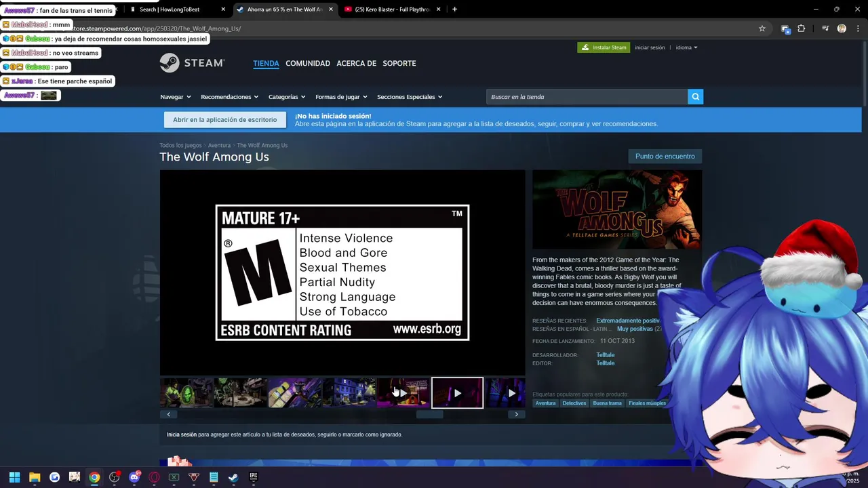This screenshot has height=488, width=868.
Task: Open File Explorer from the taskbar
Action: point(35,477)
